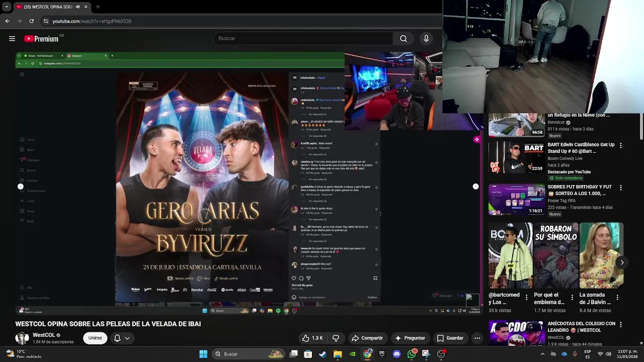644x362 pixels.
Task: Dislike the video with thumbs down
Action: [x=336, y=338]
